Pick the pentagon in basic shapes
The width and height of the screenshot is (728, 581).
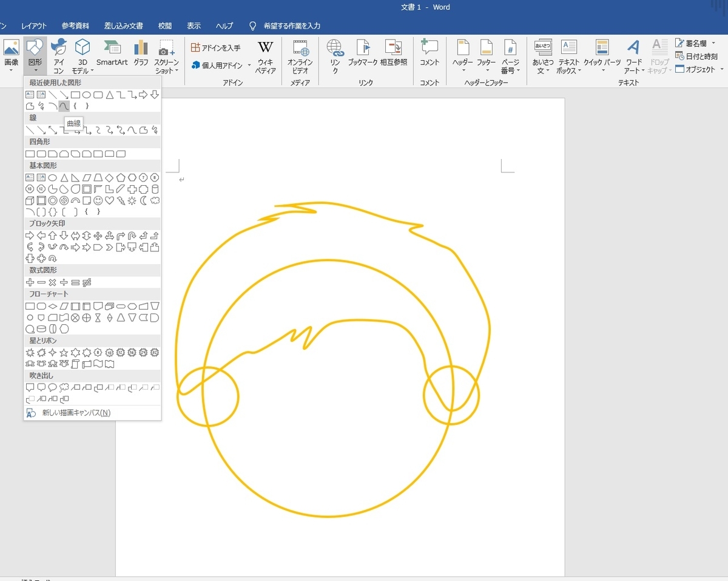121,177
